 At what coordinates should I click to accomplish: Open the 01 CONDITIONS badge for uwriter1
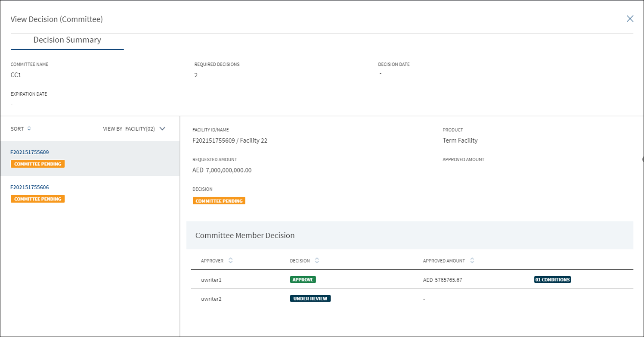pyautogui.click(x=552, y=280)
